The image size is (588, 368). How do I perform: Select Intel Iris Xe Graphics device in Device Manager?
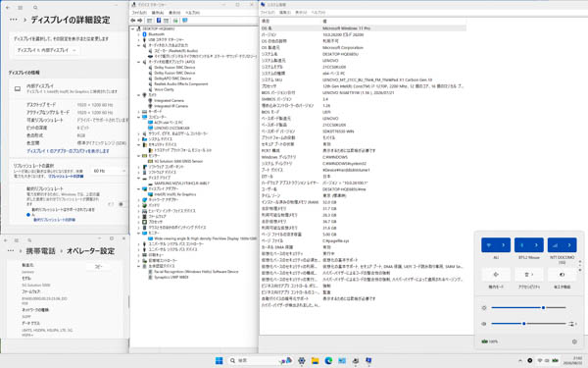pos(174,194)
